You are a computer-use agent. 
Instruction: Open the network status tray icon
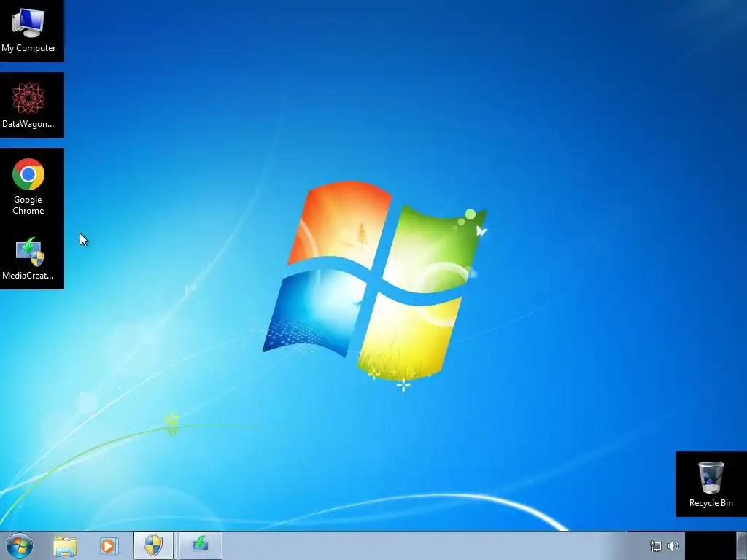[x=656, y=546]
